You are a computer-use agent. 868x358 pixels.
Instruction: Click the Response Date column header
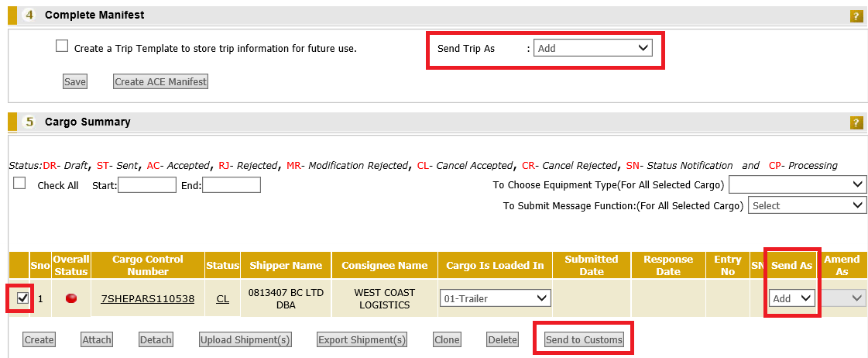tap(668, 266)
